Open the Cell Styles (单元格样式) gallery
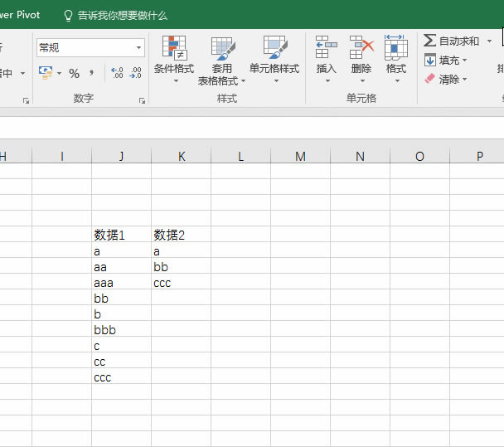504x447 pixels. click(x=275, y=60)
